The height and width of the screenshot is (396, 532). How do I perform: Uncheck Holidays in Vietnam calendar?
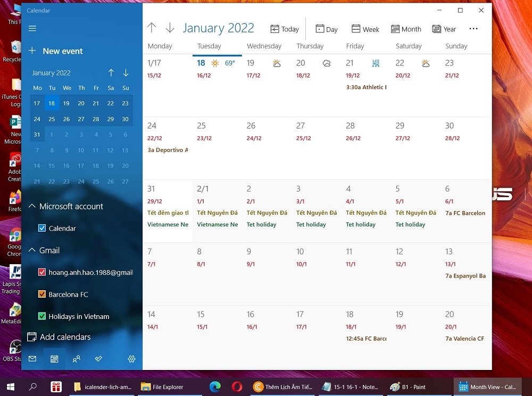(x=41, y=316)
